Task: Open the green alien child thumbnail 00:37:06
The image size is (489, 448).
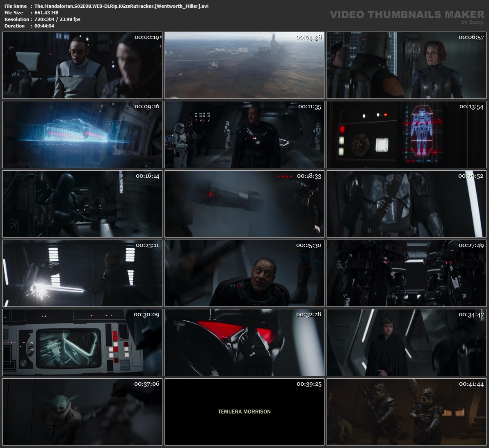Action: [82, 412]
